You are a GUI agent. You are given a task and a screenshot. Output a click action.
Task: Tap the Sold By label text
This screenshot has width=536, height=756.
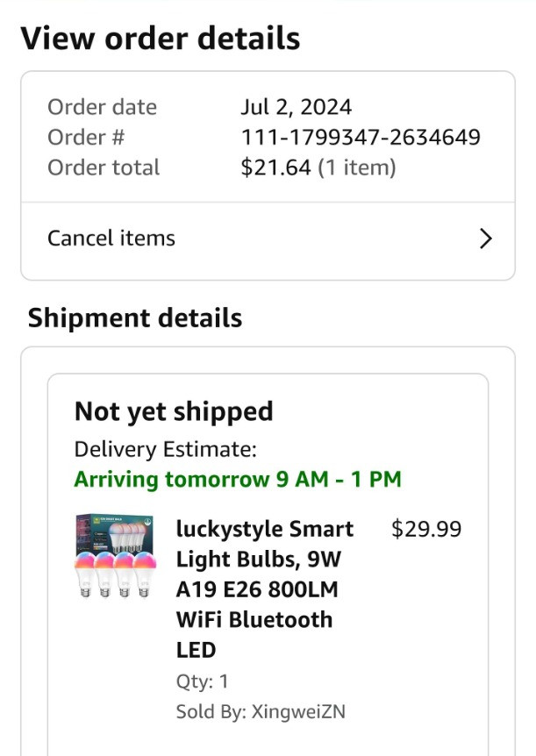click(211, 711)
